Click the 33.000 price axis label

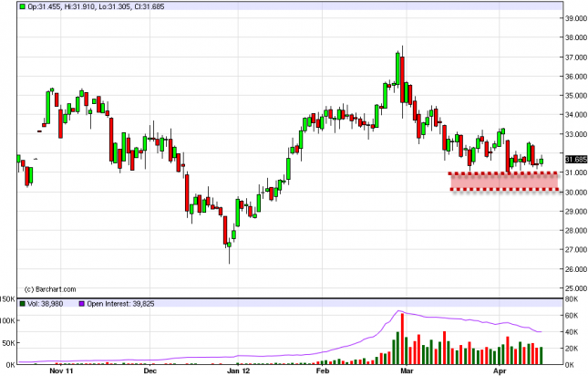(575, 134)
